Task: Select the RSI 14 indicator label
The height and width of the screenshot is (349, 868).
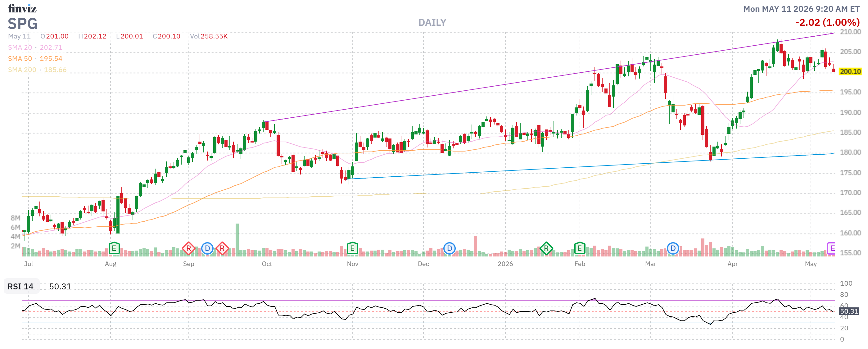Action: 20,286
